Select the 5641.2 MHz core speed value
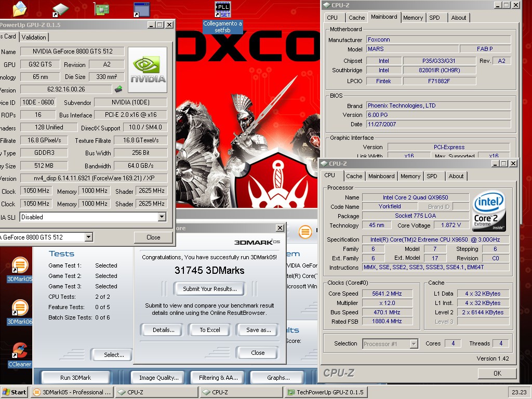The width and height of the screenshot is (532, 399). [x=387, y=294]
